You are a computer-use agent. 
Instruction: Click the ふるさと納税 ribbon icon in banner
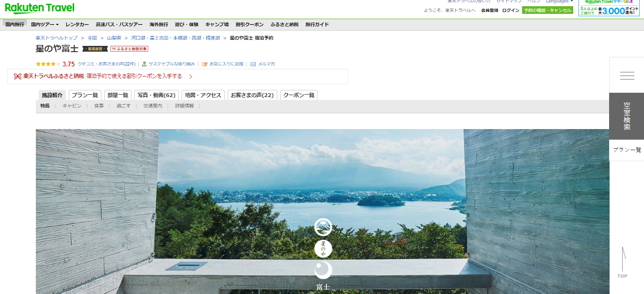(x=18, y=76)
